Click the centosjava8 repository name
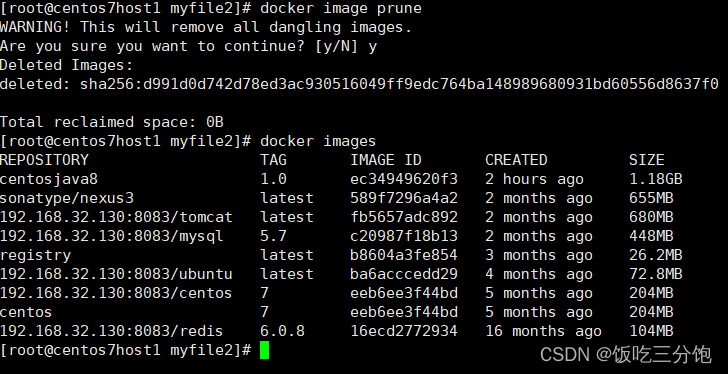This screenshot has height=374, width=728. (49, 179)
